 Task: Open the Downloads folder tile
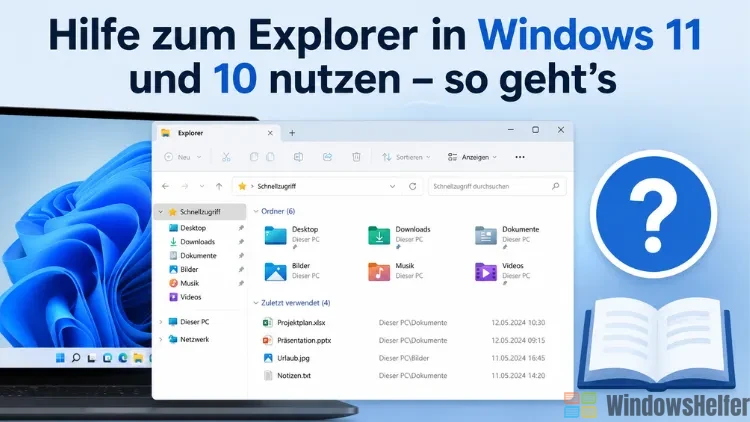(x=399, y=236)
